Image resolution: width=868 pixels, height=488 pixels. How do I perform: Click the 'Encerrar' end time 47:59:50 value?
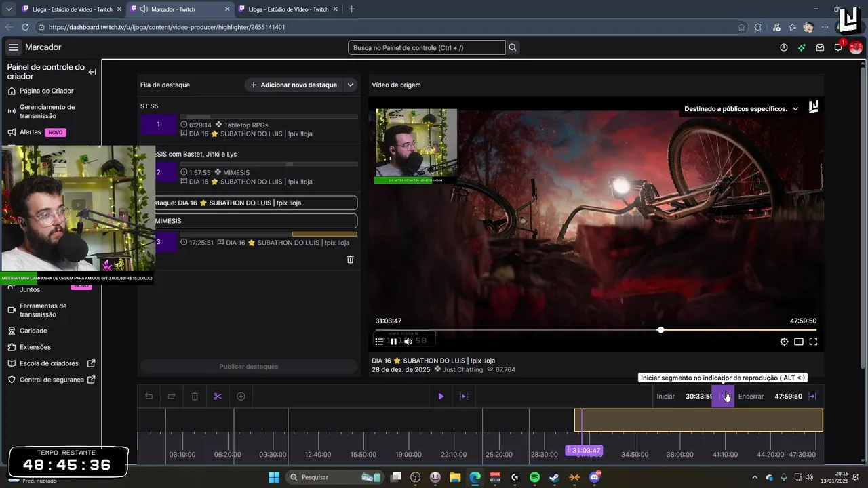788,396
